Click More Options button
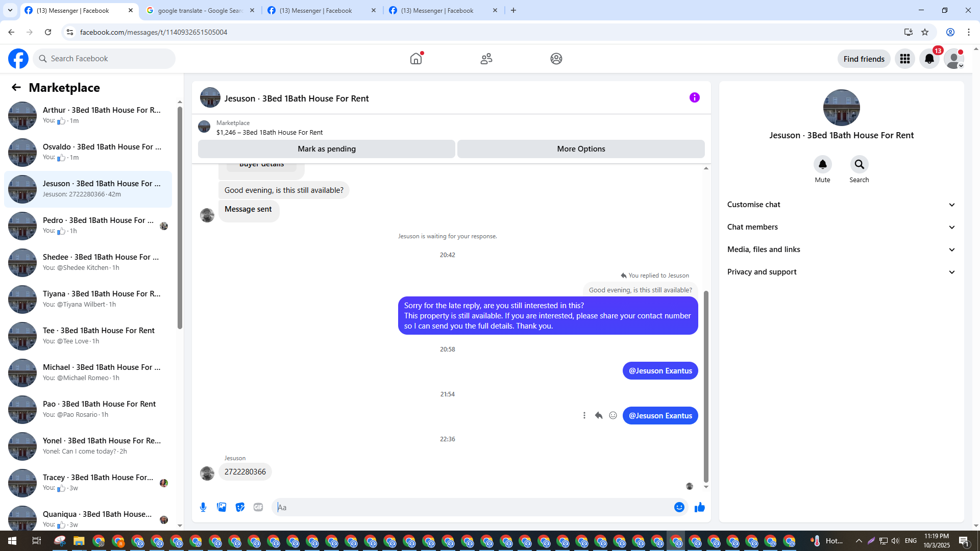 click(581, 149)
